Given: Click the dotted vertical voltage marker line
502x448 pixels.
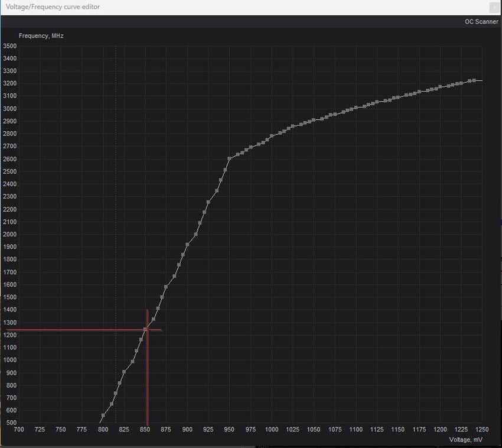Looking at the screenshot, I should click(x=116, y=177).
